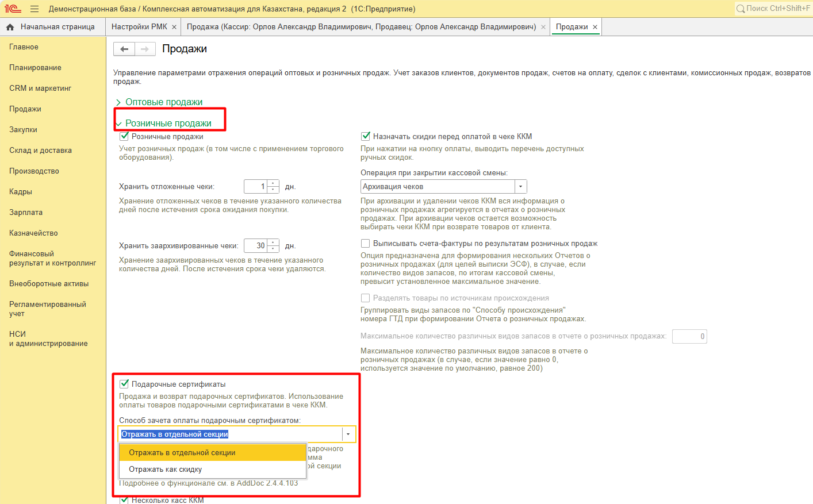Click the forward navigation arrow
Viewport: 813px width, 504px height.
coord(145,49)
